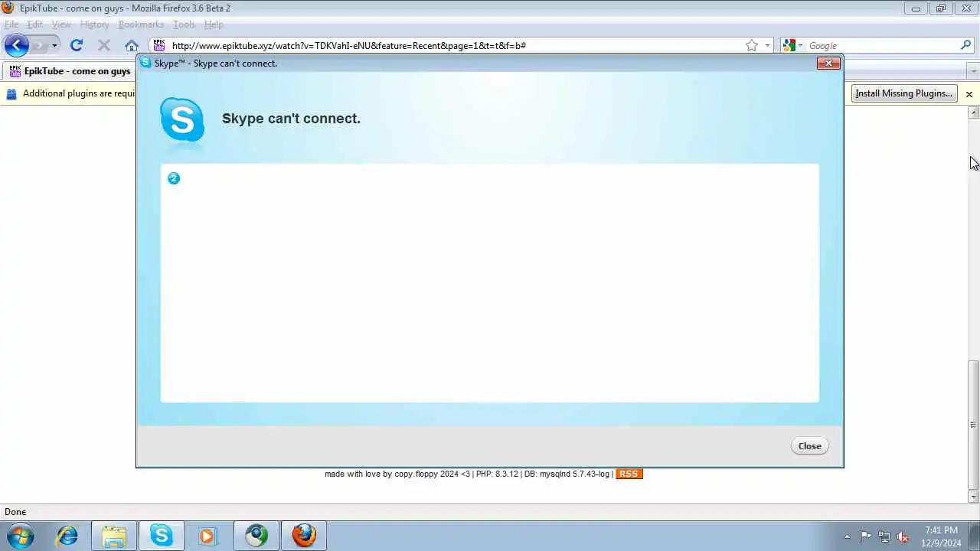Click the Action Center flag tray icon
980x551 pixels.
tap(865, 536)
